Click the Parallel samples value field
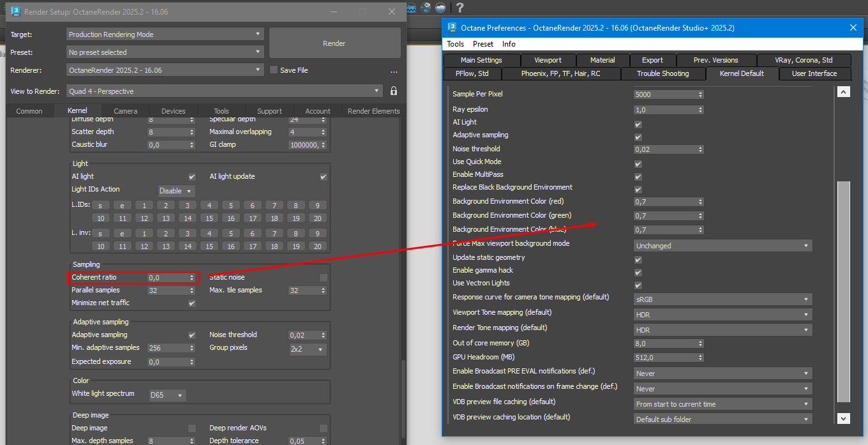The width and height of the screenshot is (868, 445). tap(172, 290)
